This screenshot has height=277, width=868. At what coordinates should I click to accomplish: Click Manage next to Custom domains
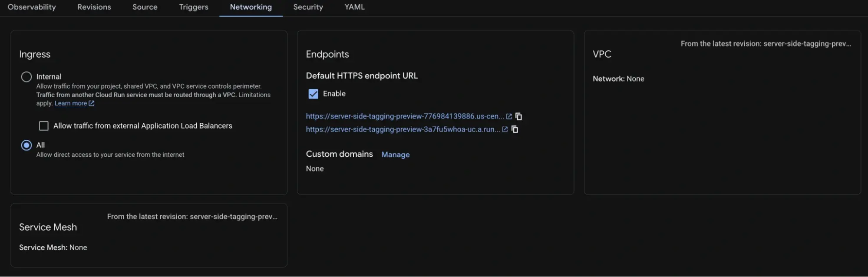pyautogui.click(x=396, y=155)
